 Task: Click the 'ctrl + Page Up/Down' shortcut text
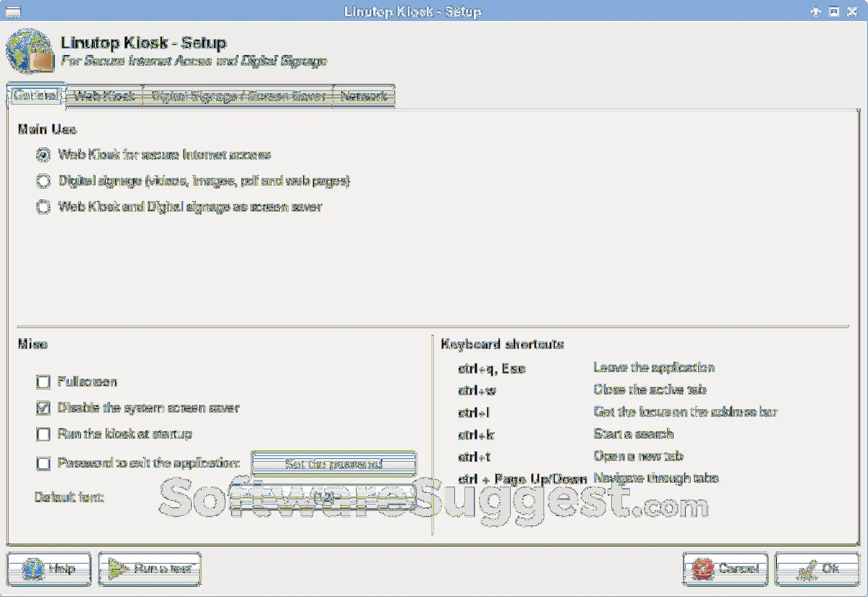522,479
